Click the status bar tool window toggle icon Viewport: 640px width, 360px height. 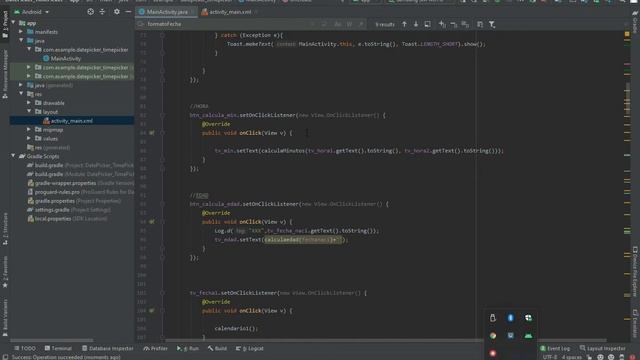coord(5,357)
